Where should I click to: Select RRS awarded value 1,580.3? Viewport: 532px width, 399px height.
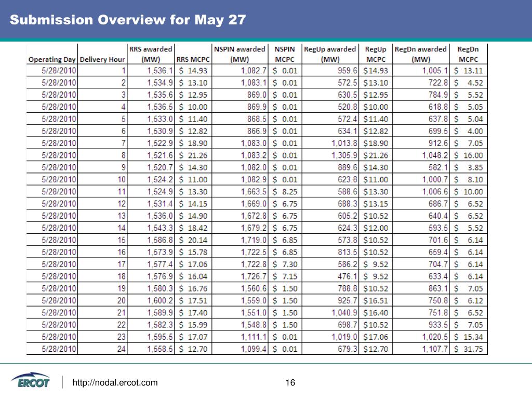tap(160, 288)
